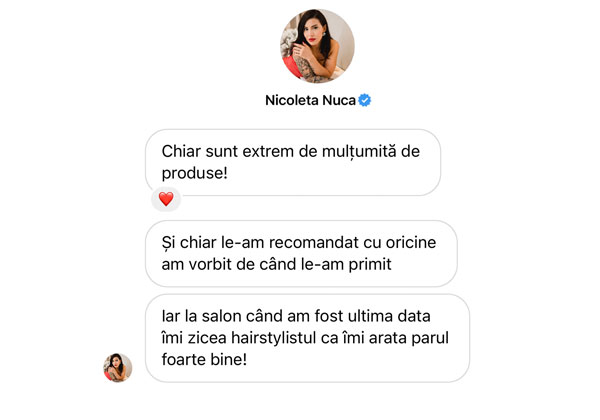Screen dimensions: 600x420
Task: Click "foarte bine!" at the end of last message
Action: coord(204,360)
